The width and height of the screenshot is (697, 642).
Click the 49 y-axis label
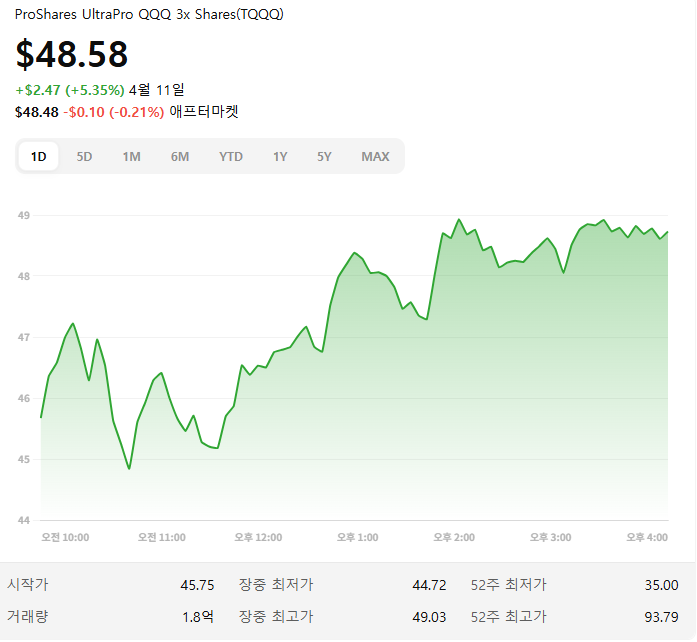24,216
